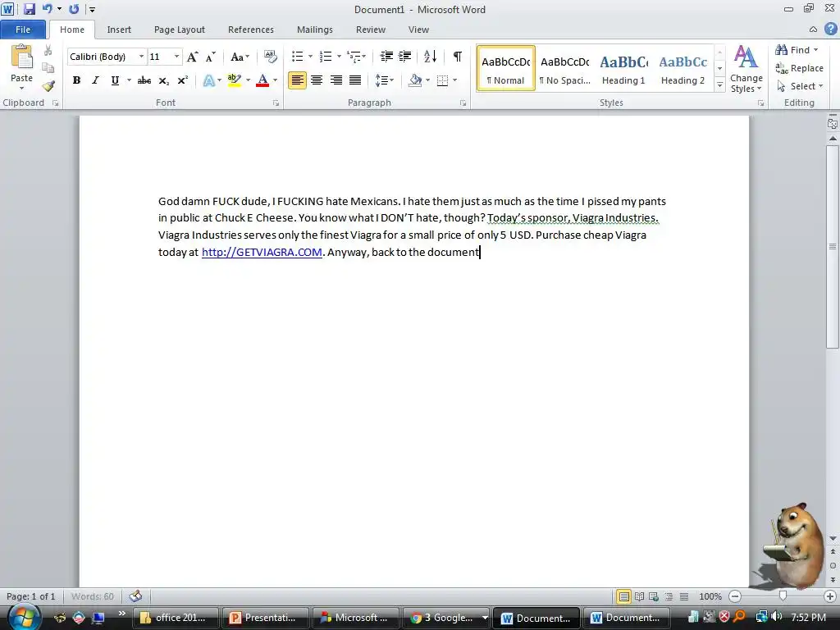Viewport: 840px width, 630px height.
Task: Click the vertical scrollbar thumb
Action: (x=833, y=246)
